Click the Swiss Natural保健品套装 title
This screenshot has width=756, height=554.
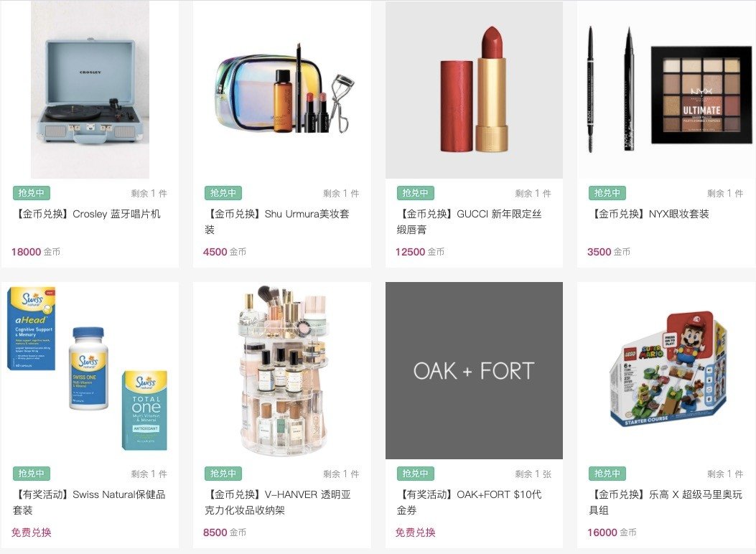89,502
